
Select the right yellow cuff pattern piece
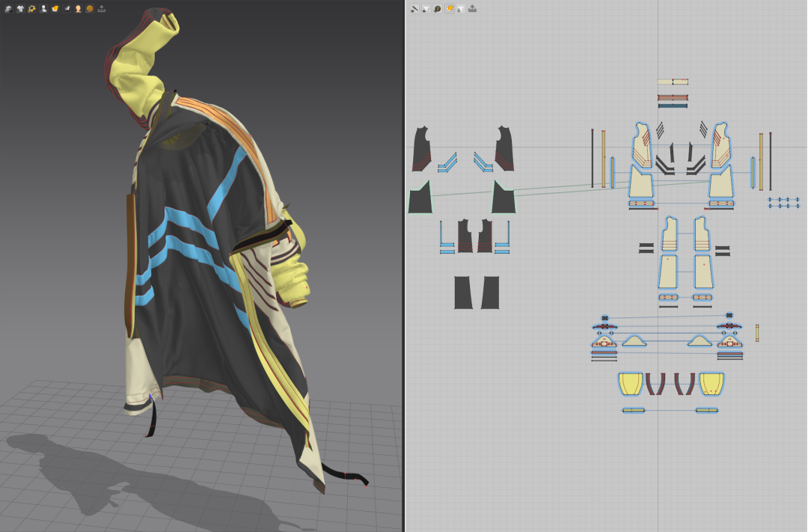coord(712,384)
